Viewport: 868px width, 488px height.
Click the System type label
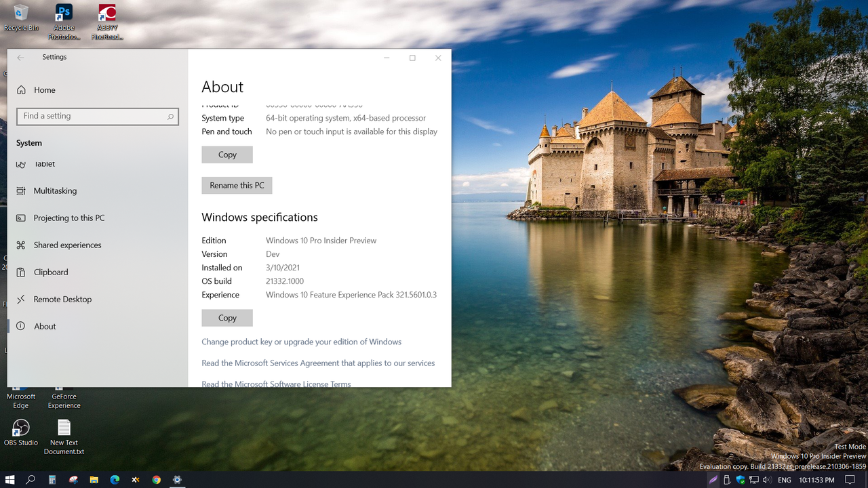pos(222,118)
